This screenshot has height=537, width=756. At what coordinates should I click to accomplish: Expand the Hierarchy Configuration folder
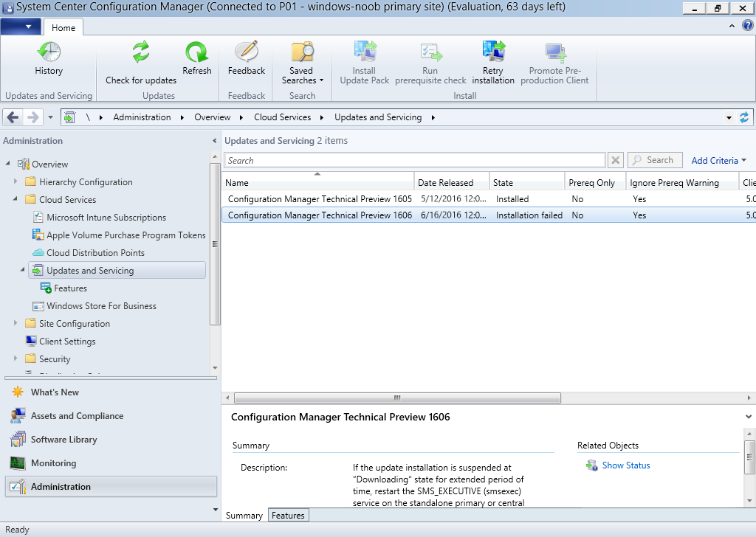pos(16,181)
